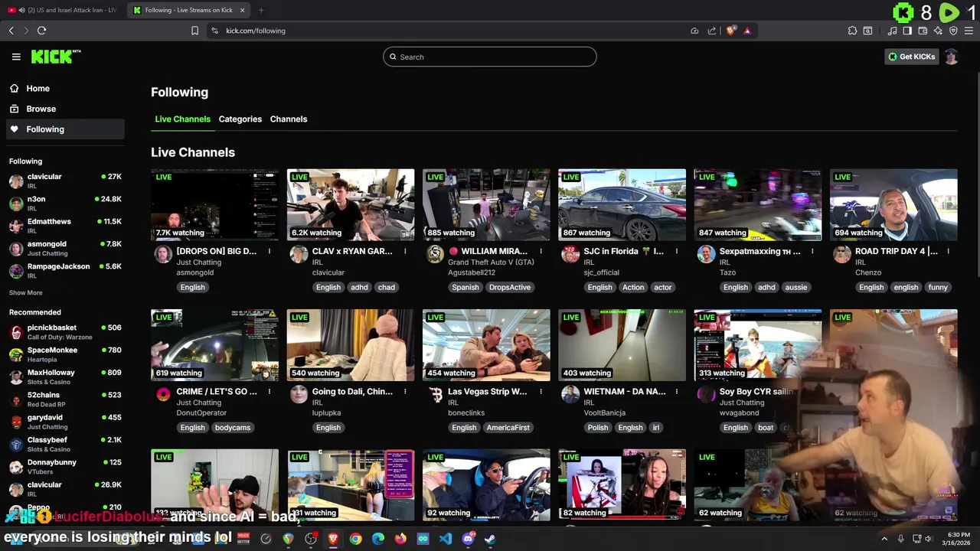Image resolution: width=980 pixels, height=551 pixels.
Task: Click the Get KICKs button
Action: click(x=911, y=57)
